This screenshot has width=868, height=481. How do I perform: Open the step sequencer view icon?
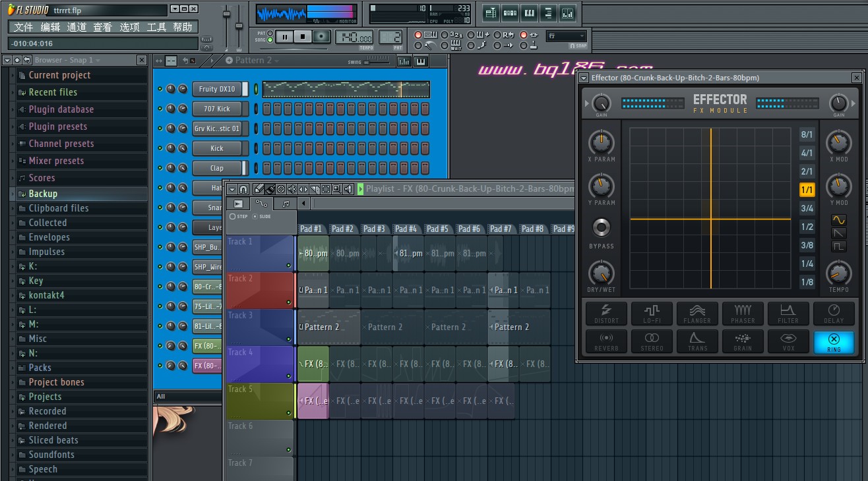coord(511,13)
